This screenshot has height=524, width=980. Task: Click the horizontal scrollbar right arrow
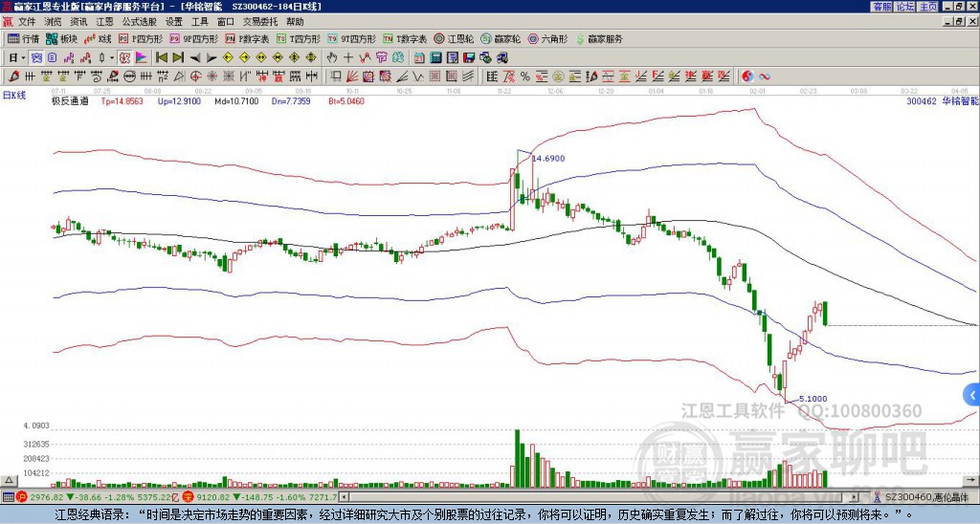coord(855,497)
